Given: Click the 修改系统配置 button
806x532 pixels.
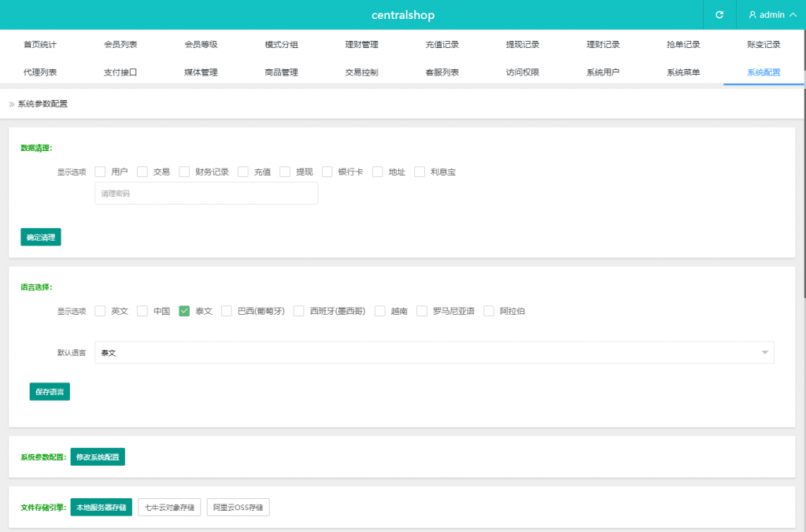Looking at the screenshot, I should coord(98,457).
